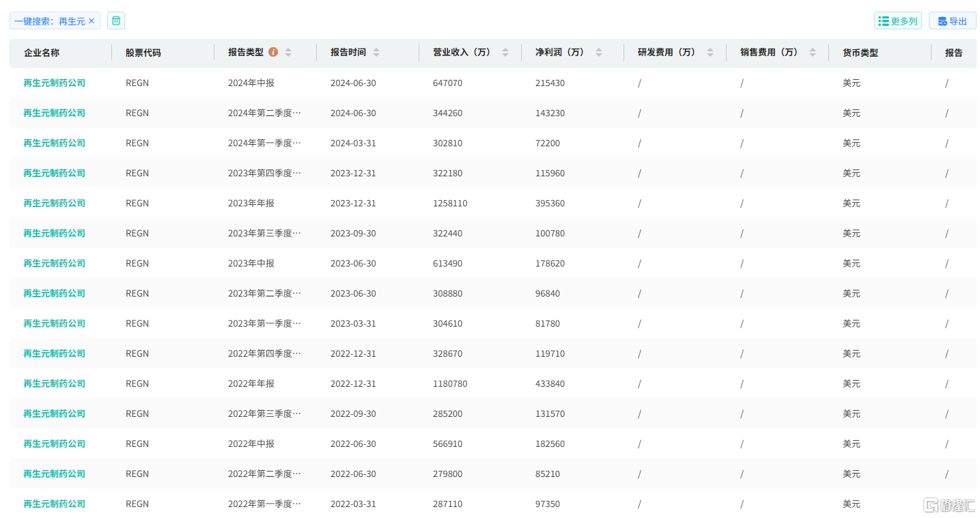The width and height of the screenshot is (980, 518).
Task: Sort by the 报告类型 column arrows
Action: click(x=288, y=52)
